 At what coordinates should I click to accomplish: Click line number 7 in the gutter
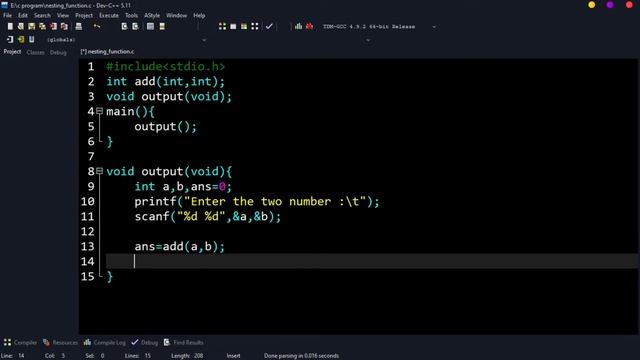[x=91, y=156]
